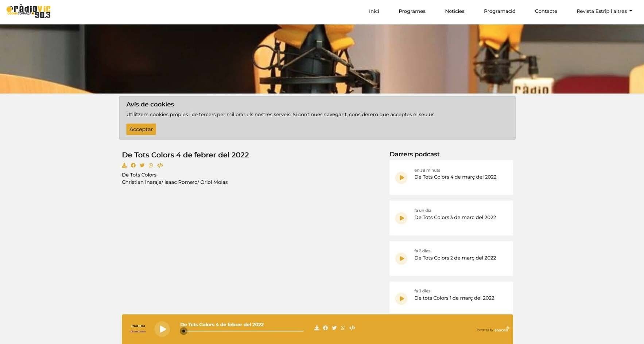The height and width of the screenshot is (344, 644).
Task: Share on WhatsApp from the player bar
Action: tap(343, 328)
